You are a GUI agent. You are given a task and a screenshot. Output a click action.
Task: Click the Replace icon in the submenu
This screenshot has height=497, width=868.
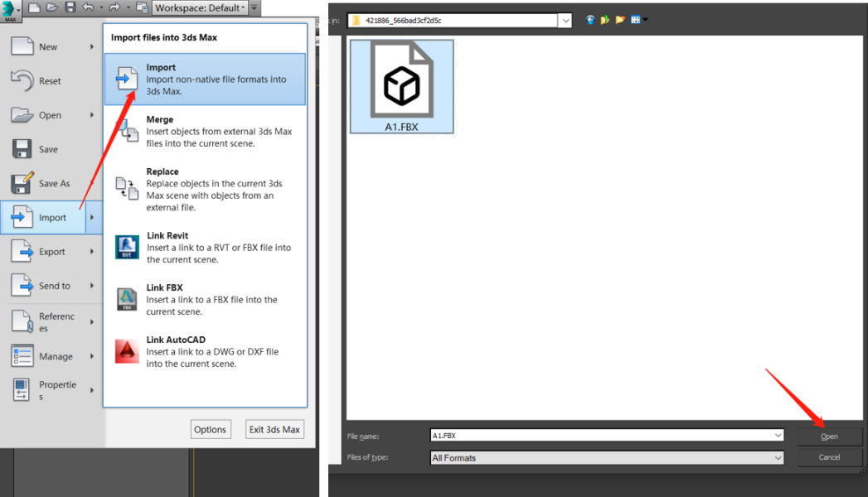pos(127,189)
